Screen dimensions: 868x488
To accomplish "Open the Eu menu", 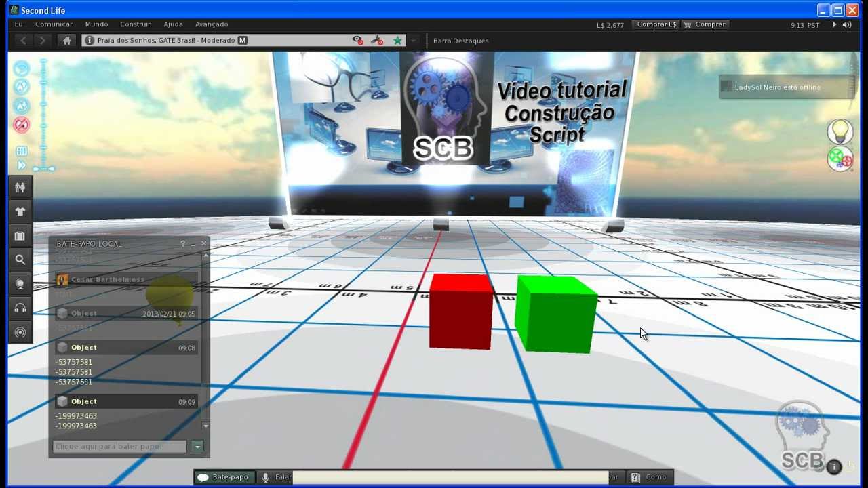I will tap(18, 24).
